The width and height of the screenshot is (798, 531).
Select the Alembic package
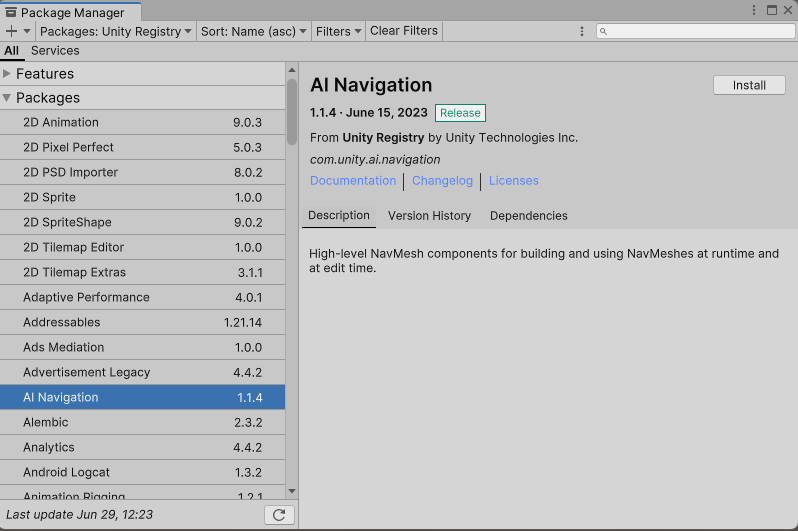coord(142,422)
